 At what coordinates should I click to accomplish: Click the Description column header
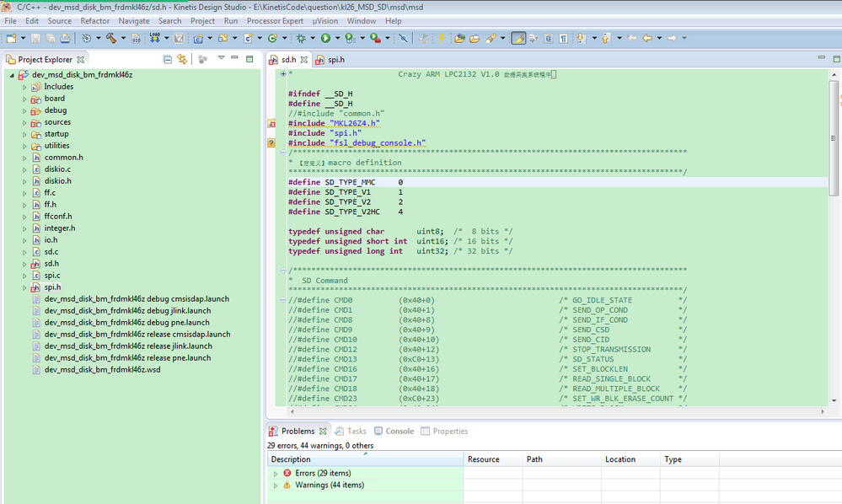(x=291, y=459)
